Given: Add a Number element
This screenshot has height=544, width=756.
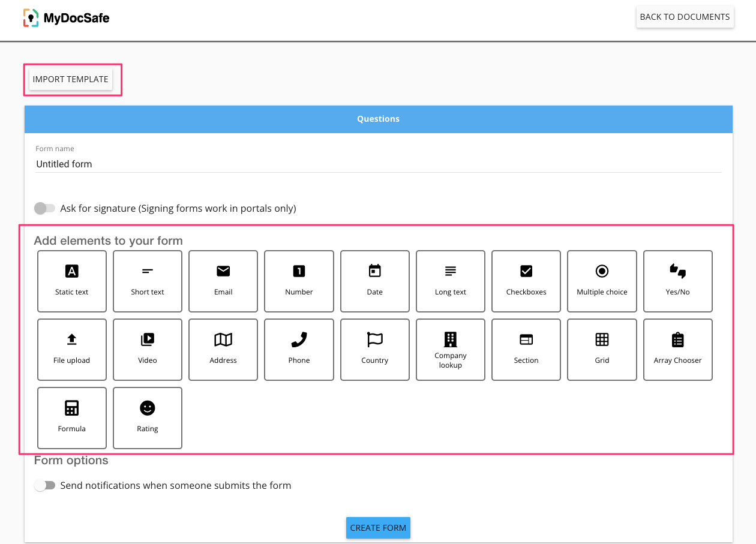Looking at the screenshot, I should (299, 281).
